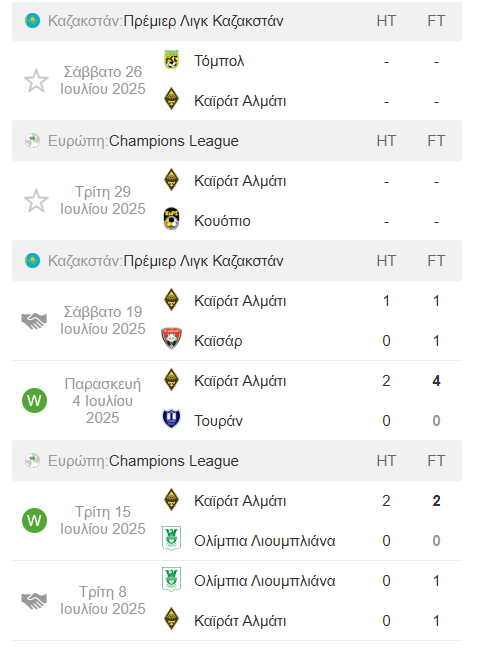Toggle favorite star for Tobol vs Kairat match
Viewport: 480px width, 651px height.
point(36,81)
